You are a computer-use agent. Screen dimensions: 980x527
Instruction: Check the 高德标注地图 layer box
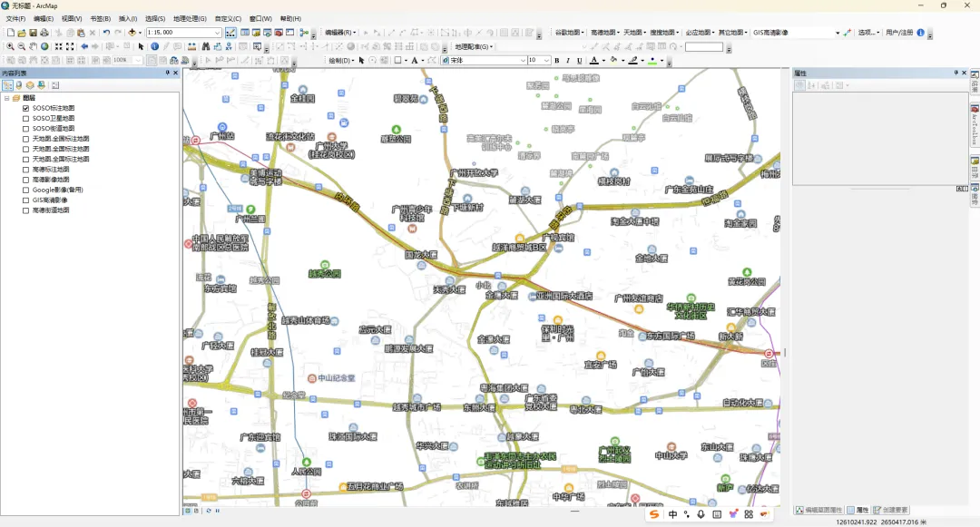coord(25,170)
